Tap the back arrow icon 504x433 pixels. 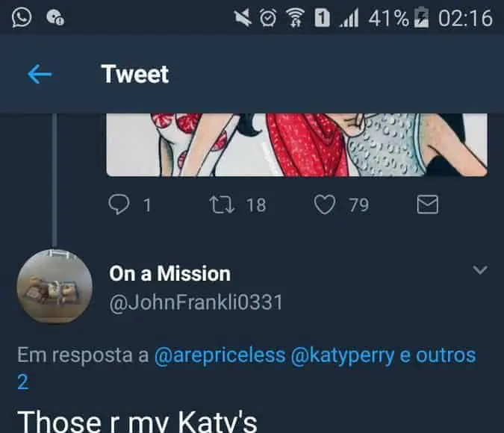tap(40, 74)
